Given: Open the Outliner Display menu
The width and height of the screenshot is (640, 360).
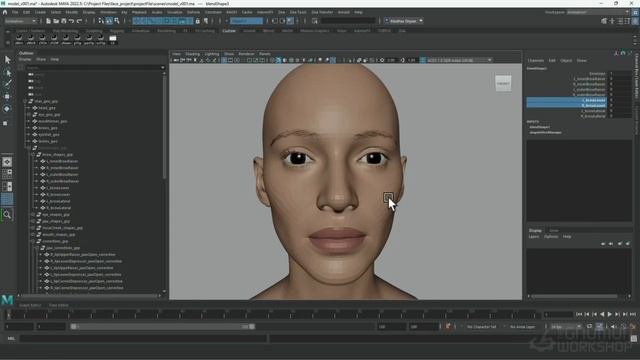Looking at the screenshot, I should 25,60.
